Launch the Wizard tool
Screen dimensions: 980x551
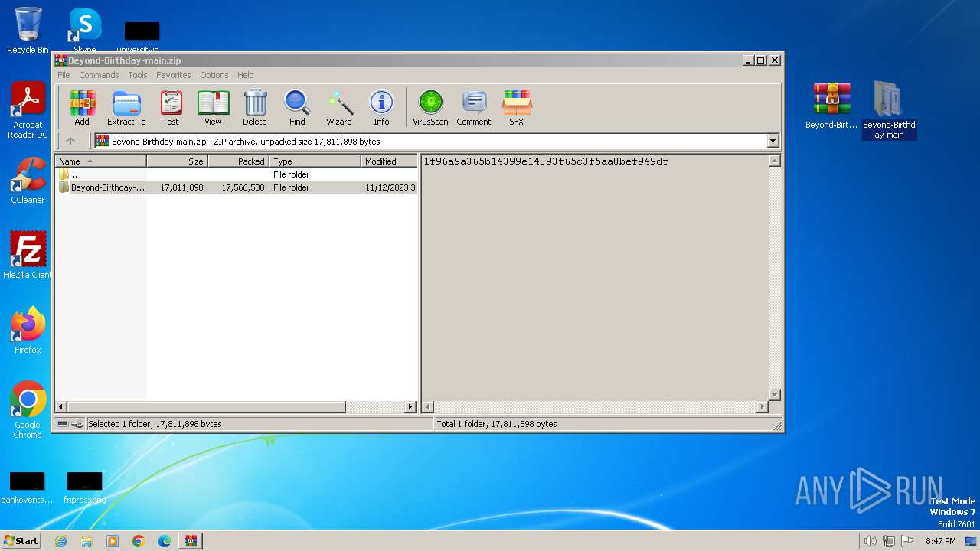pyautogui.click(x=339, y=107)
